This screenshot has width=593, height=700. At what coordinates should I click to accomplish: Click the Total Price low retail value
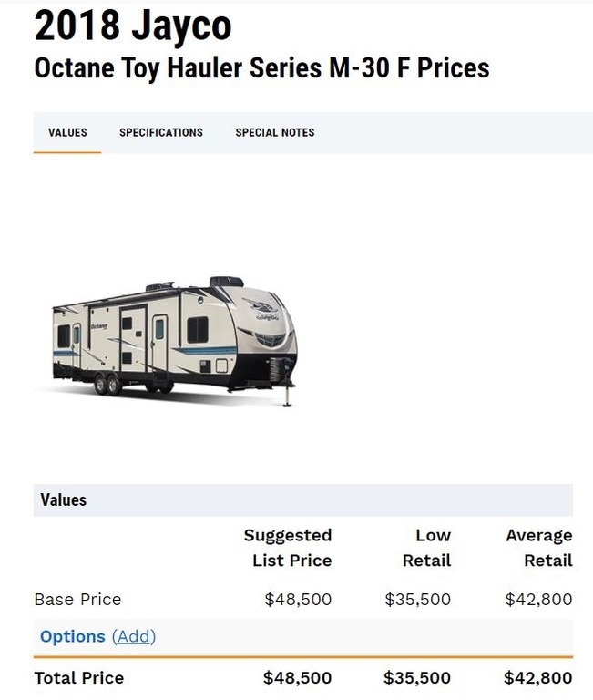click(417, 677)
